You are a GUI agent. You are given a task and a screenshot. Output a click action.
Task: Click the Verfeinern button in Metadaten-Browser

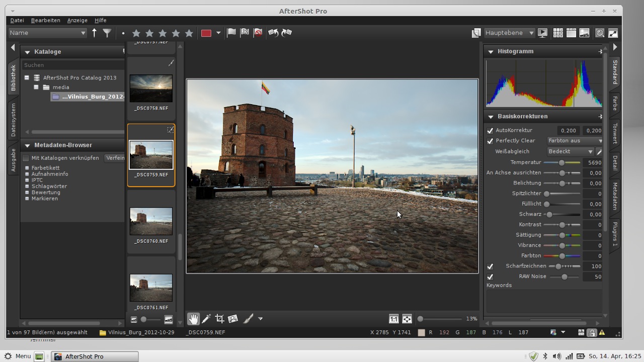115,158
